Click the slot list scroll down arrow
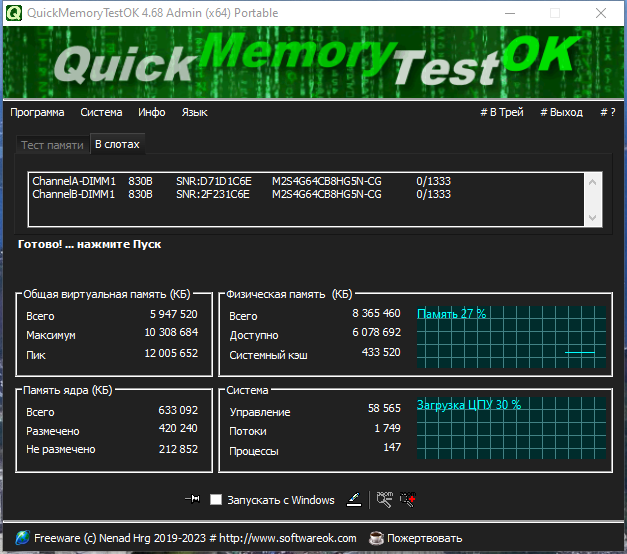 tap(593, 218)
